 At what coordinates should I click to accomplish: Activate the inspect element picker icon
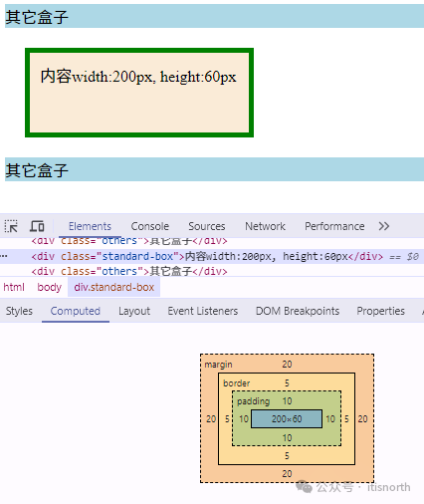(x=11, y=226)
